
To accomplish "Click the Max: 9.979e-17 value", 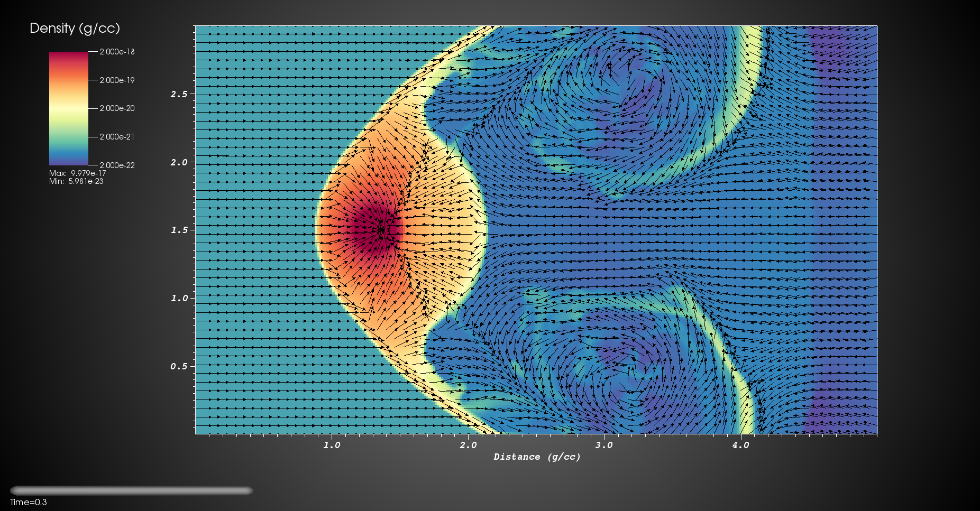I will [78, 173].
